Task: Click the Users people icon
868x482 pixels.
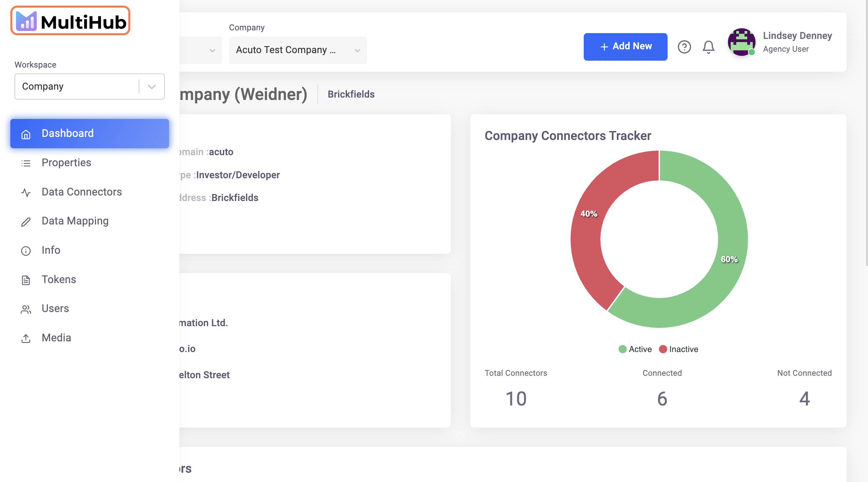Action: click(x=26, y=309)
